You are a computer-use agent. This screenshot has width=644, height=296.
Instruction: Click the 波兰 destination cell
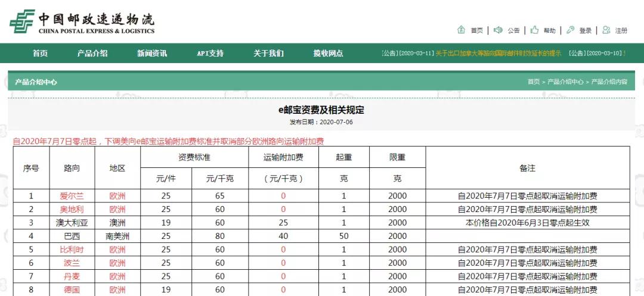click(72, 263)
